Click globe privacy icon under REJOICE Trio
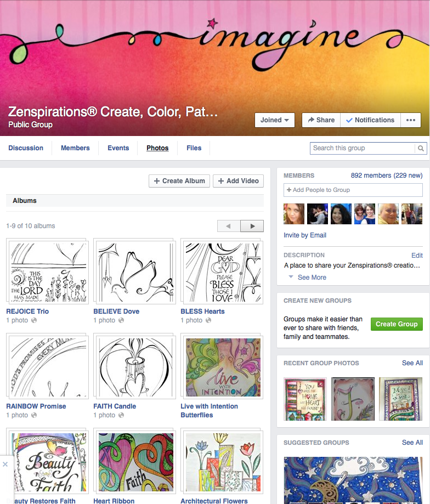430x504 pixels. [34, 320]
